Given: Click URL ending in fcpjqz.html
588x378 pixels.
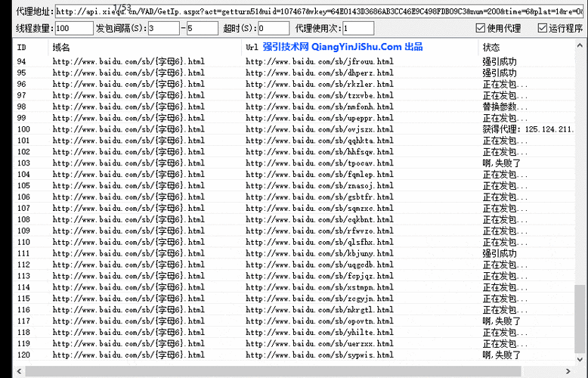Looking at the screenshot, I should click(x=320, y=276).
